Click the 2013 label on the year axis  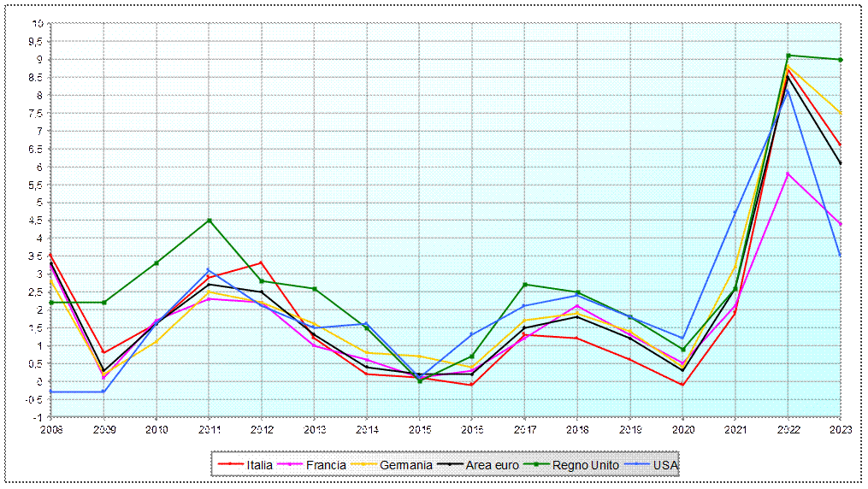(315, 430)
